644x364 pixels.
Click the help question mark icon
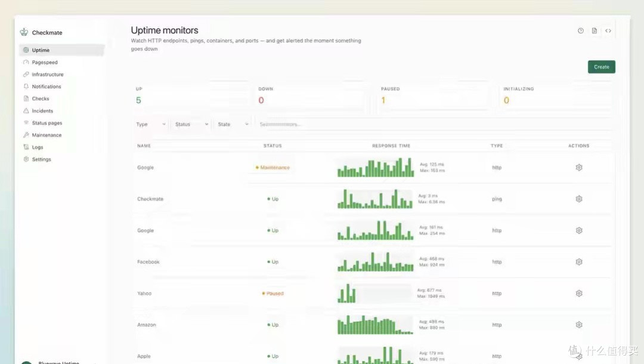580,31
